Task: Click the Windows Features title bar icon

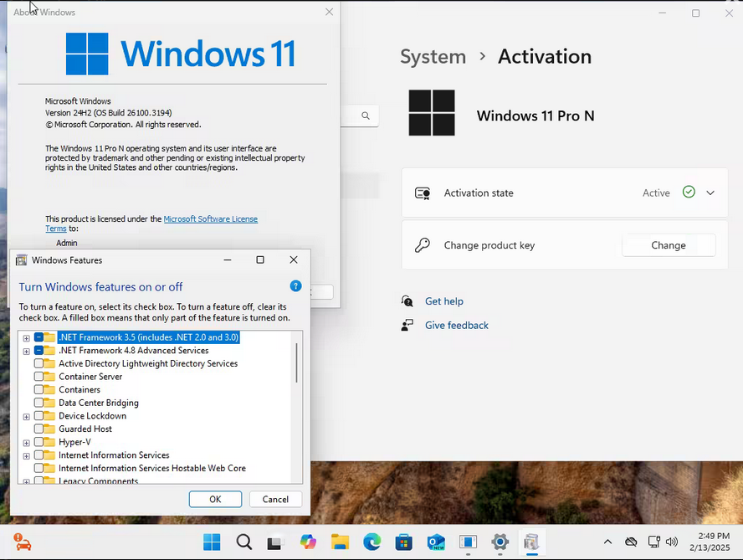Action: point(21,259)
